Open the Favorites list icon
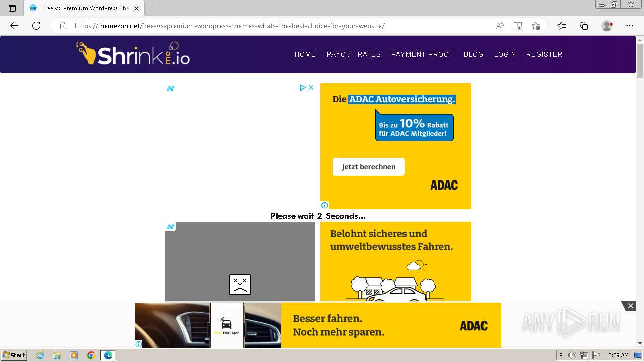The image size is (644, 362). 561,26
